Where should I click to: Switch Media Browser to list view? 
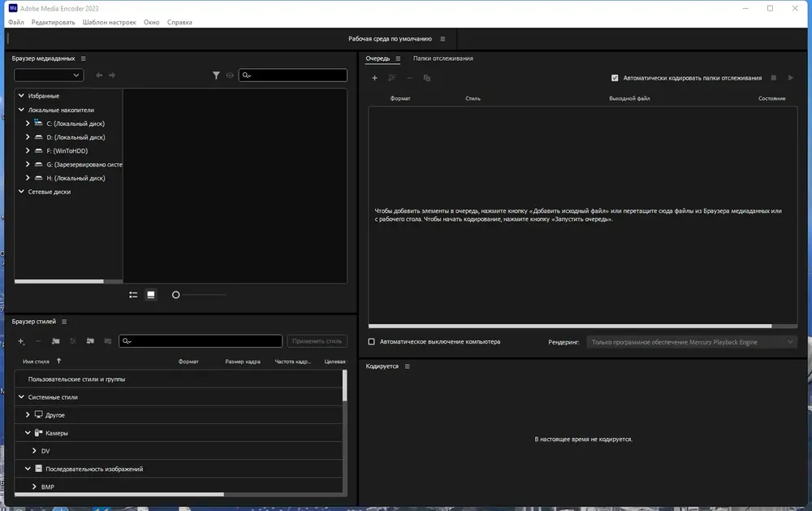tap(133, 295)
